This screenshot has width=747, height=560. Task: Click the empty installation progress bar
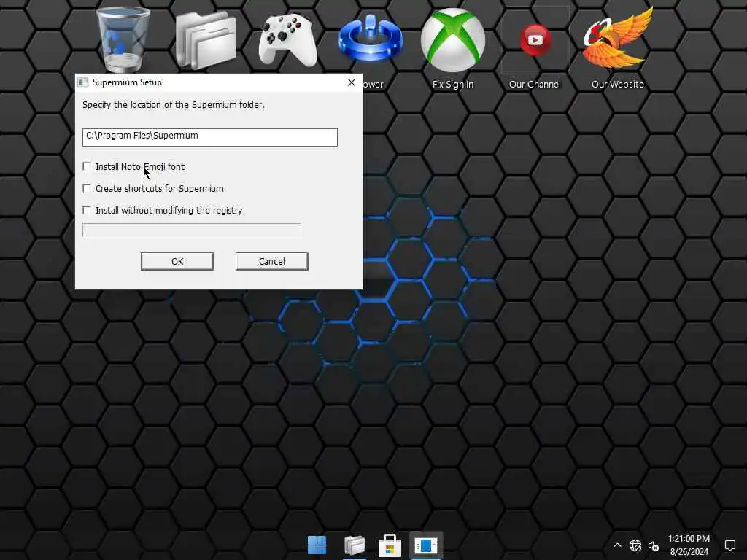pos(192,230)
